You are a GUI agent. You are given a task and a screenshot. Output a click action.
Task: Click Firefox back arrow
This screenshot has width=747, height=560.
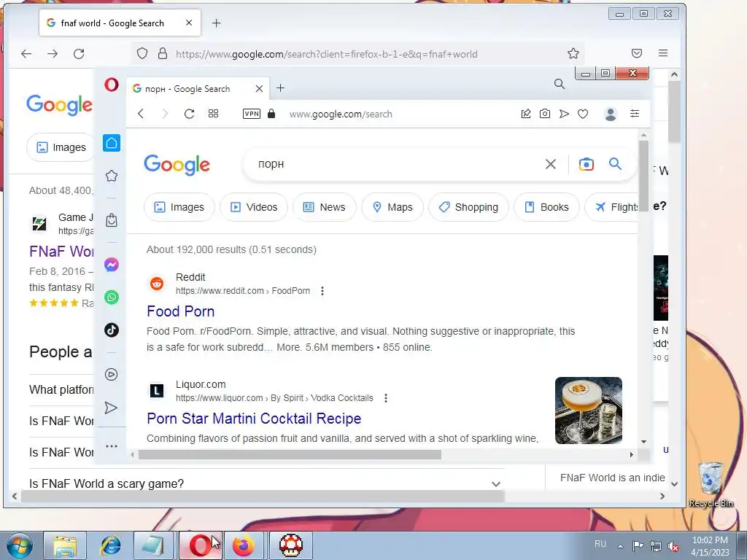click(x=26, y=54)
